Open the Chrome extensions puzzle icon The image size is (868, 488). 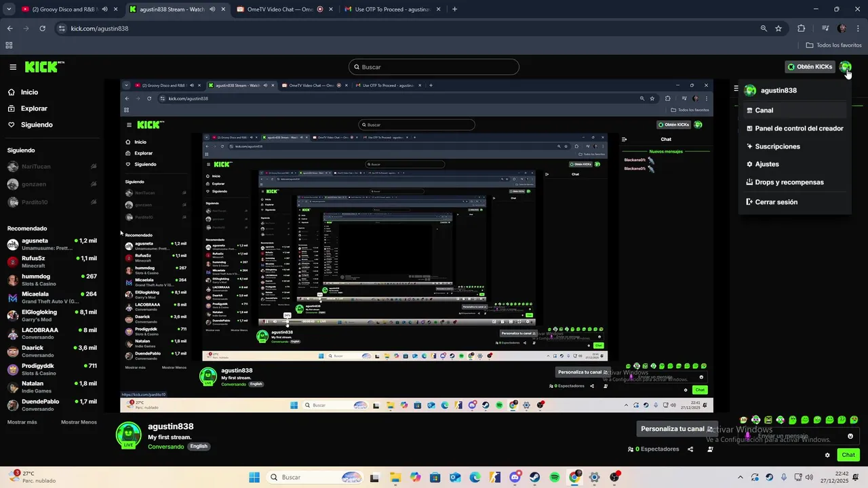802,28
